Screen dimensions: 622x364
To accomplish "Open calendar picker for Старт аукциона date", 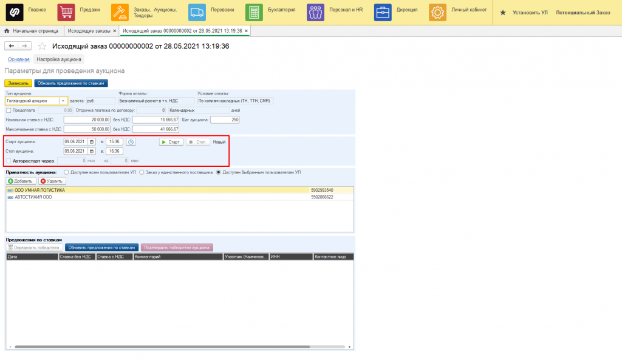I will tap(92, 142).
